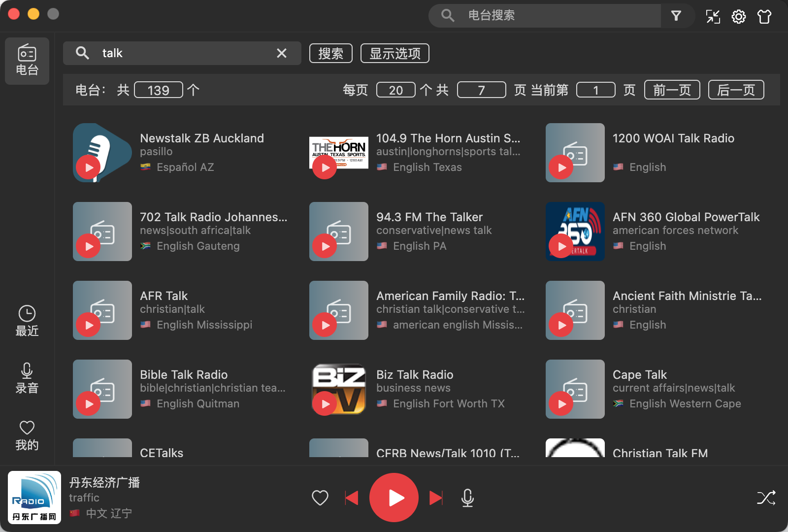Open the 电台 stations sidebar tab

(x=27, y=61)
